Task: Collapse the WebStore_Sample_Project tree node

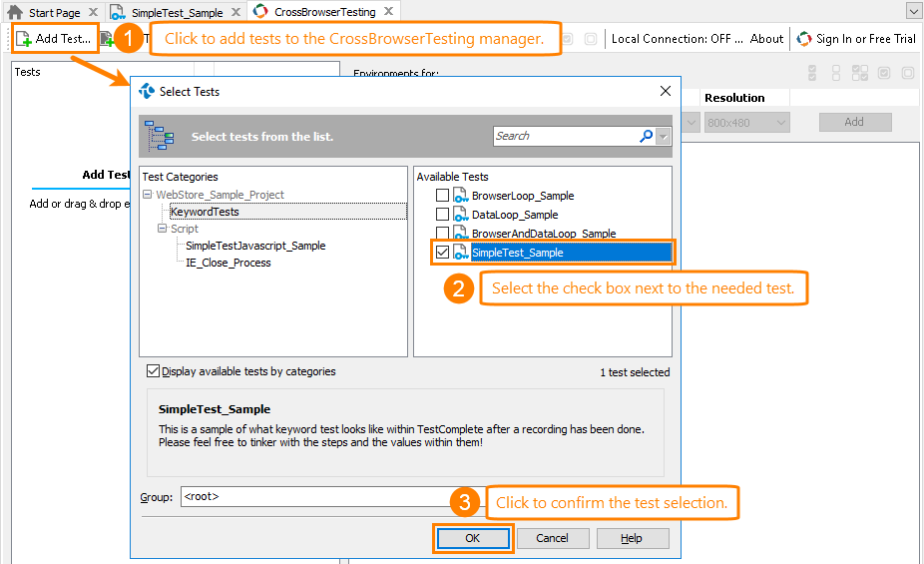Action: pos(148,195)
